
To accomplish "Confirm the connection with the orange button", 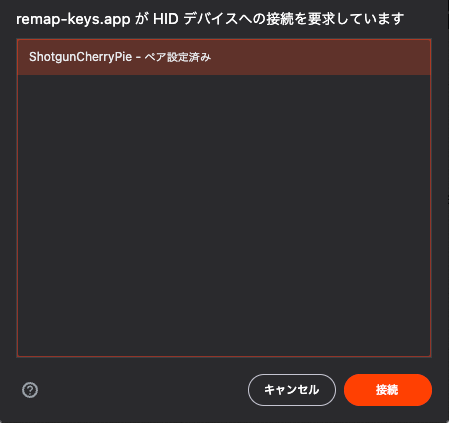I will click(x=388, y=390).
